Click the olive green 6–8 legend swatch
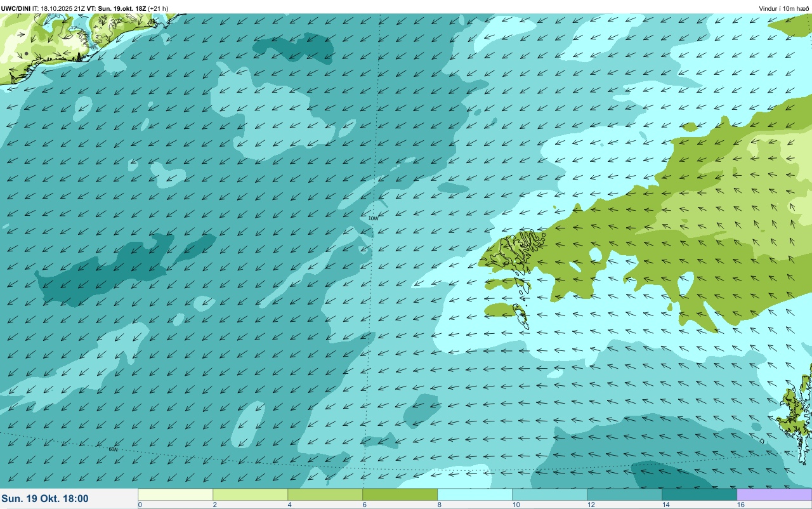The height and width of the screenshot is (509, 812). pyautogui.click(x=400, y=494)
